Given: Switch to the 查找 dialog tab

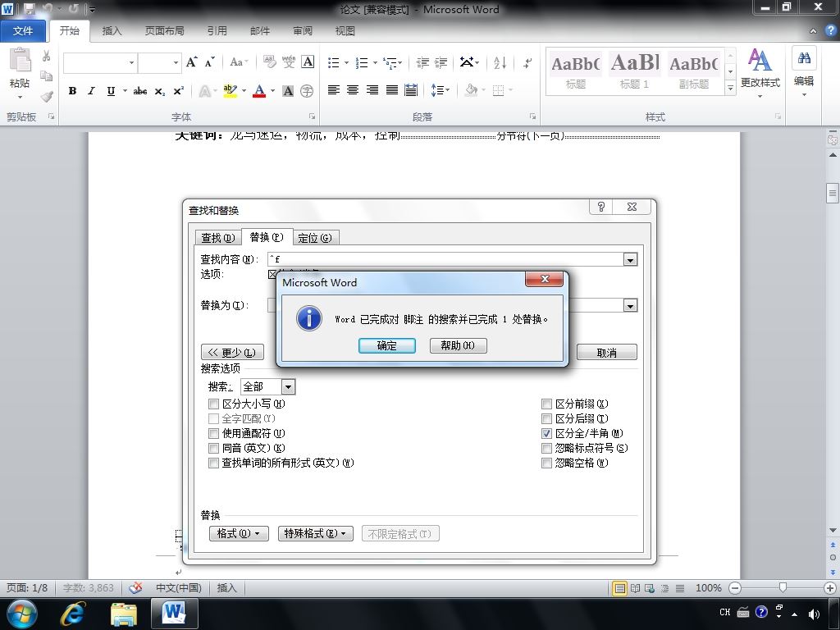Looking at the screenshot, I should click(217, 238).
